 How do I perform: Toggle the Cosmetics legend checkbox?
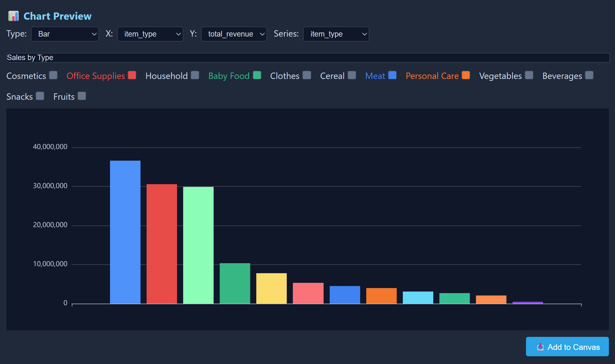click(x=53, y=75)
